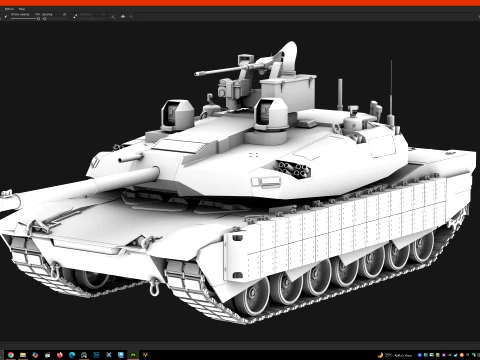This screenshot has height=360, width=480.
Task: Select the brush tool icon by Stroke opacity
Action: point(6,16)
